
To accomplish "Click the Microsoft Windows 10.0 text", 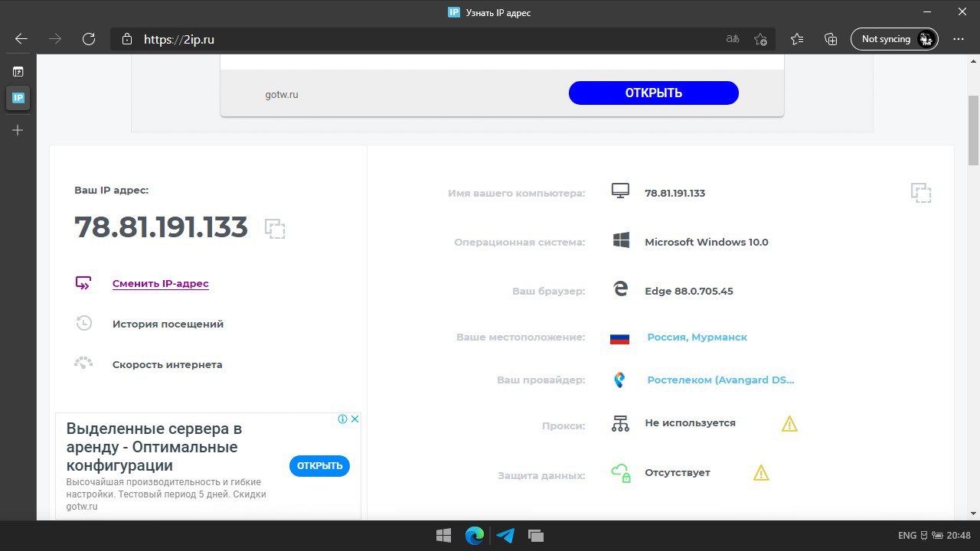I will [706, 243].
